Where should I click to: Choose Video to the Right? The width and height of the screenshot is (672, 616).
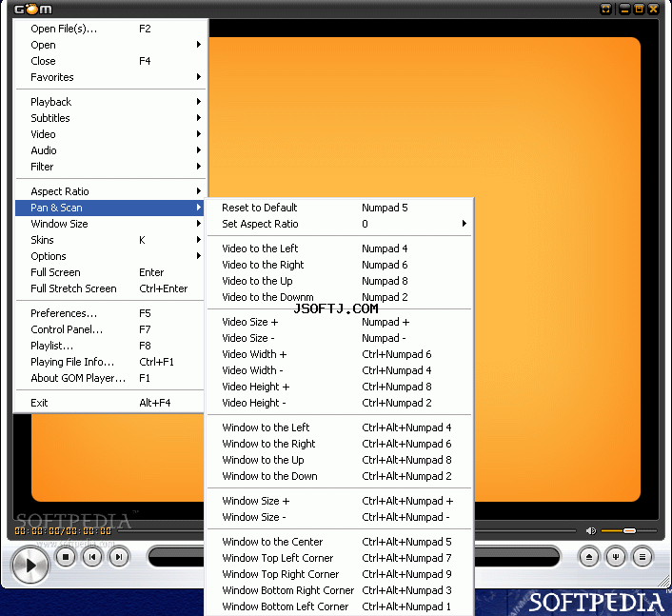(340, 265)
